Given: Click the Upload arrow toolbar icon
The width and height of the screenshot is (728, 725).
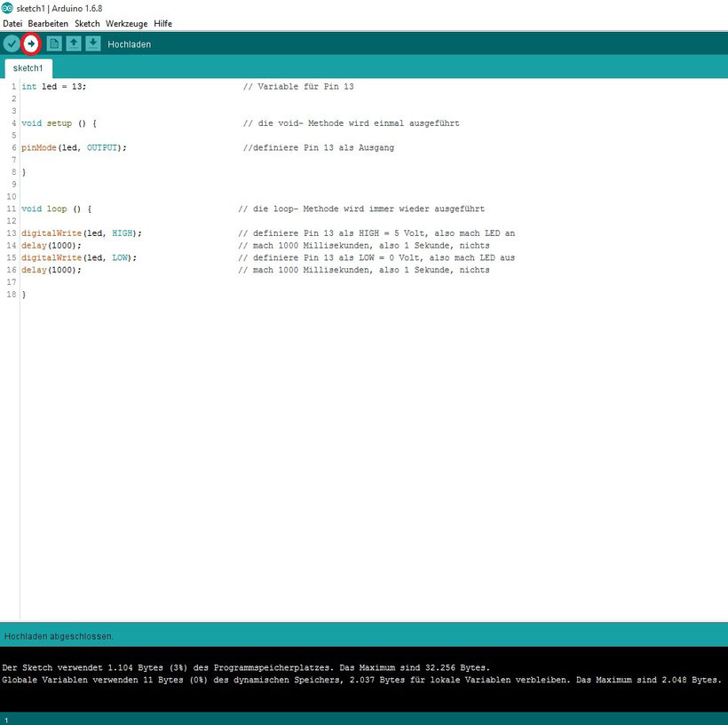Looking at the screenshot, I should click(31, 44).
